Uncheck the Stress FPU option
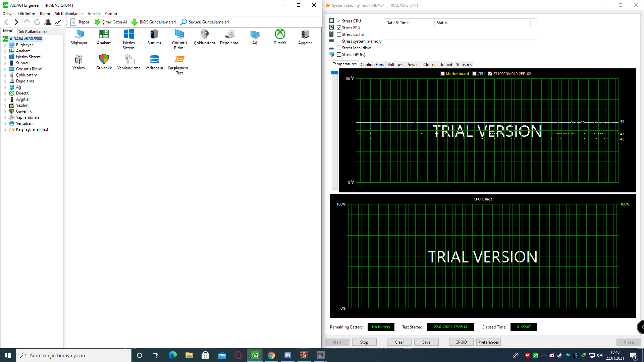The image size is (644, 362). (x=339, y=28)
